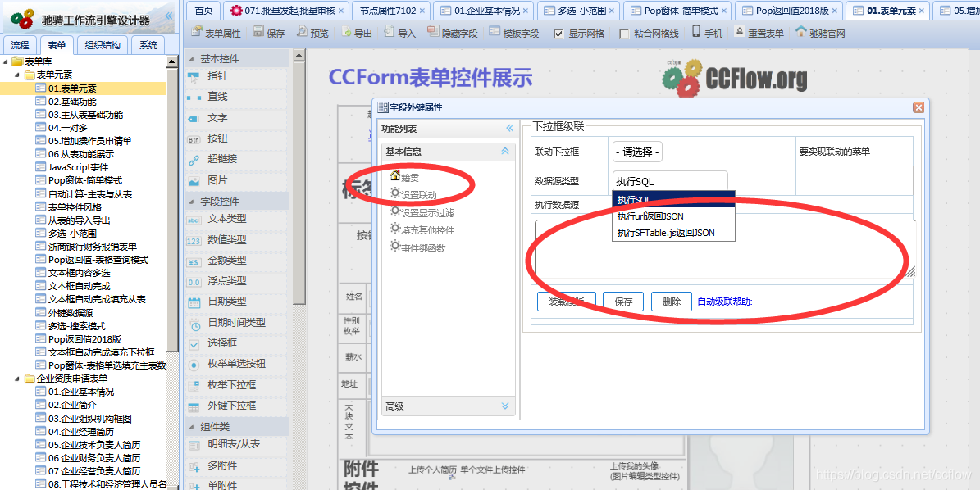Open the 预览 preview
The width and height of the screenshot is (980, 490).
click(x=312, y=33)
